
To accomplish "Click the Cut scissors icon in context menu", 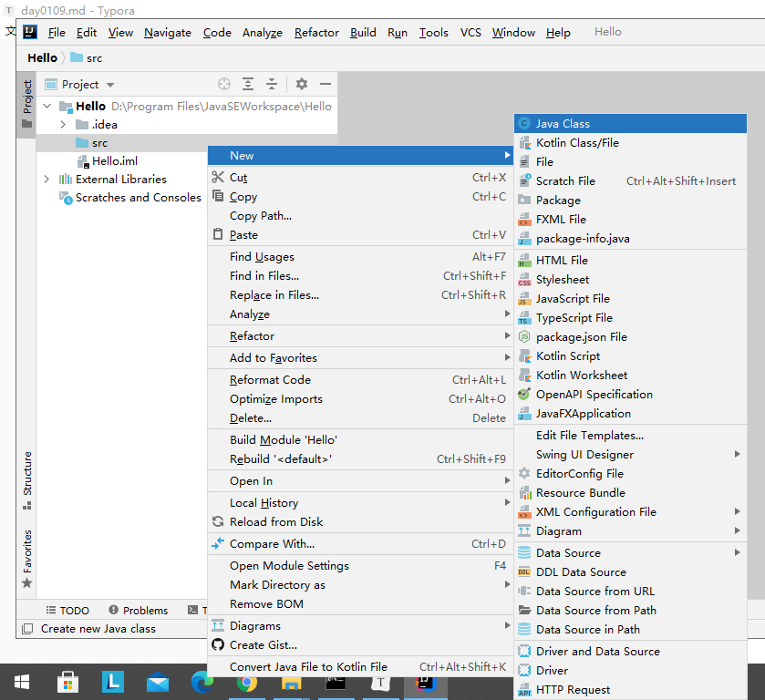I will tap(218, 177).
